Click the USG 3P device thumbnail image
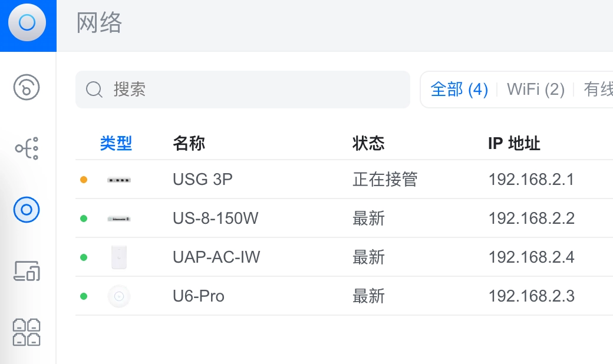 [118, 179]
